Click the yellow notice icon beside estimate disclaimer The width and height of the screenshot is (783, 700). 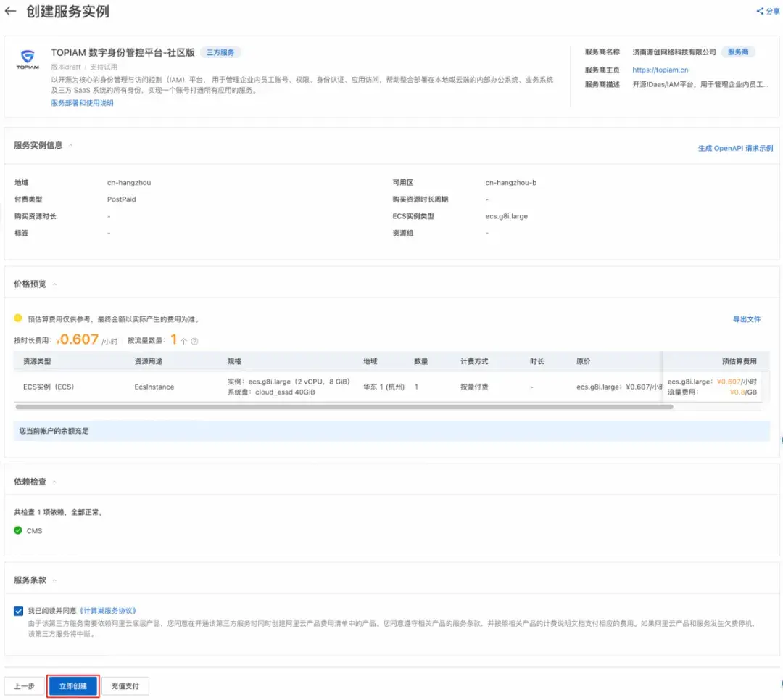pos(18,318)
